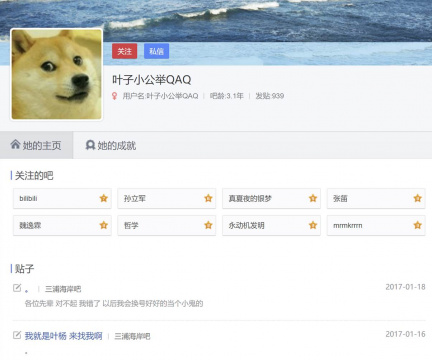
Task: Open the mrmkrrrn forum card
Action: pyautogui.click(x=376, y=225)
